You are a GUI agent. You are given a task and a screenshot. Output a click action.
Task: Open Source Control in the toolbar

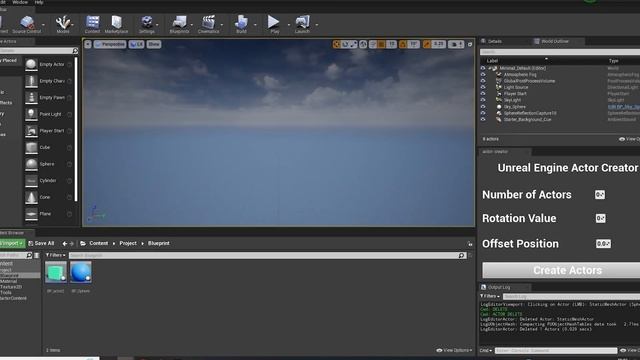(27, 24)
